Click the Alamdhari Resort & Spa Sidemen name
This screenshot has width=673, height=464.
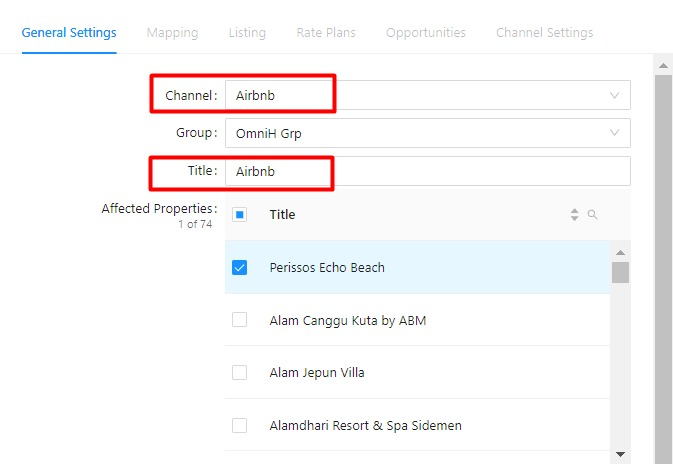point(366,425)
